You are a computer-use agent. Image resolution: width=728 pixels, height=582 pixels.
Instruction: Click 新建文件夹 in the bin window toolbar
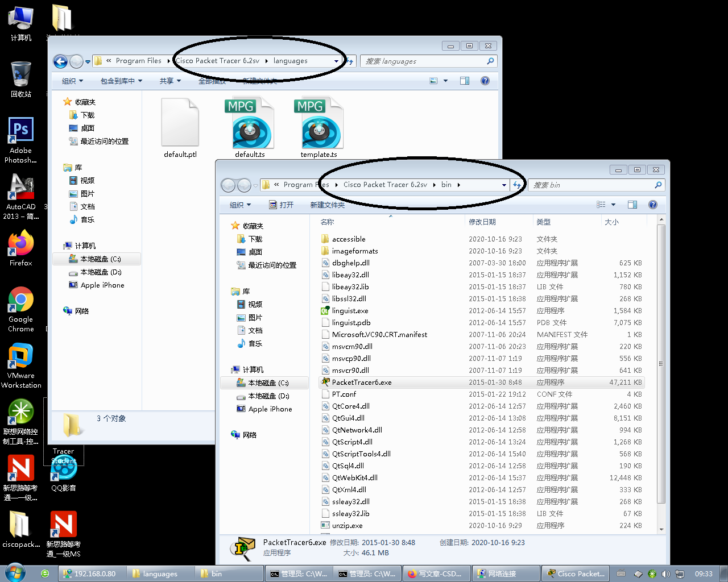coord(328,205)
